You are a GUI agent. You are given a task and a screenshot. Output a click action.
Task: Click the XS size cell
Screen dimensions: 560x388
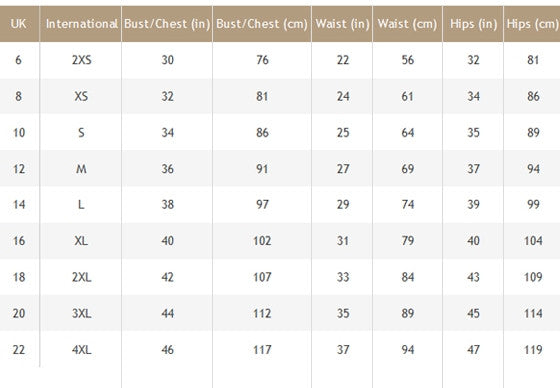click(x=81, y=96)
